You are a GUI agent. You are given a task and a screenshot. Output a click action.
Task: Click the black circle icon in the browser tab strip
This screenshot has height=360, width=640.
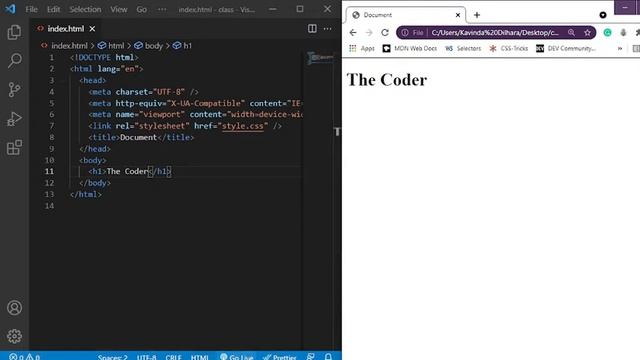coord(603,15)
